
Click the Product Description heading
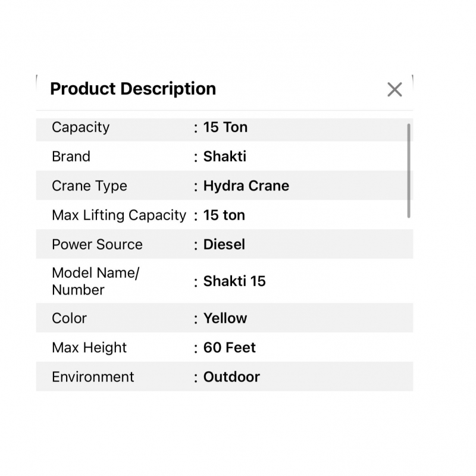[133, 89]
